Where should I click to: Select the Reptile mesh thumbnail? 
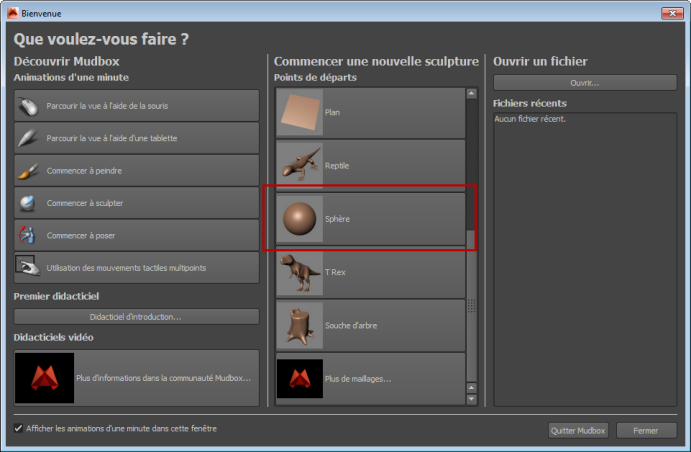(300, 166)
